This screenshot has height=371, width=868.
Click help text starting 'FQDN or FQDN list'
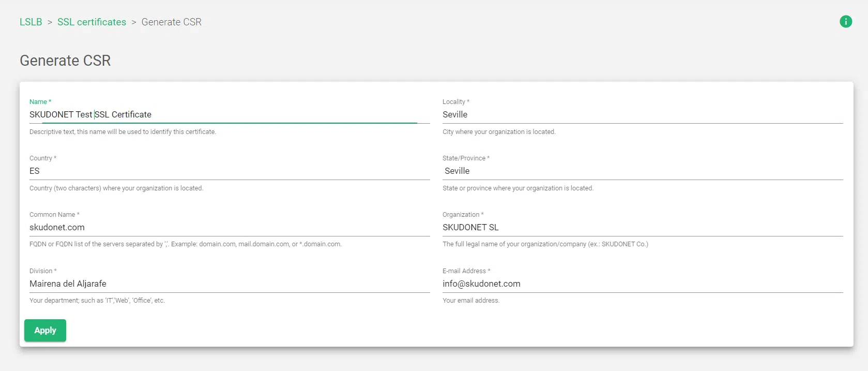pos(186,244)
